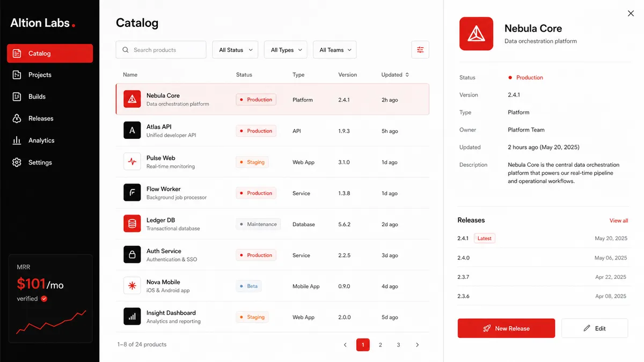Image resolution: width=644 pixels, height=362 pixels.
Task: Click the Nova Mobile product icon
Action: point(132,286)
